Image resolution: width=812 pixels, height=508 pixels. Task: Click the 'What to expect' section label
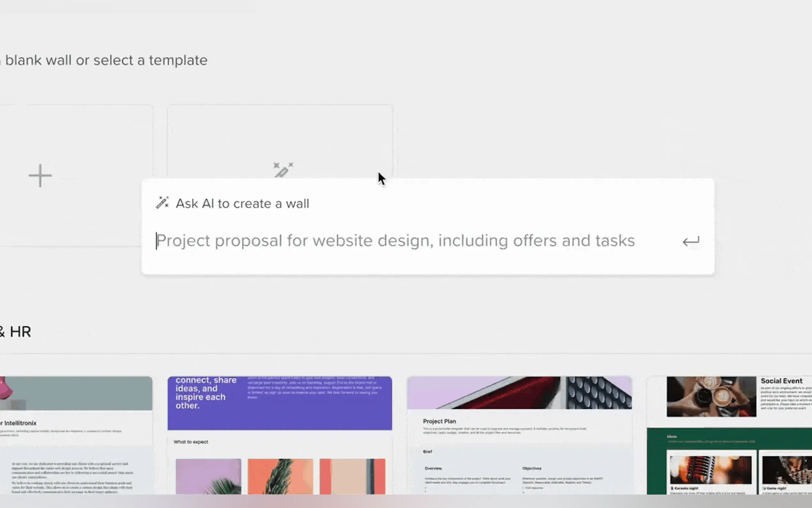(191, 442)
